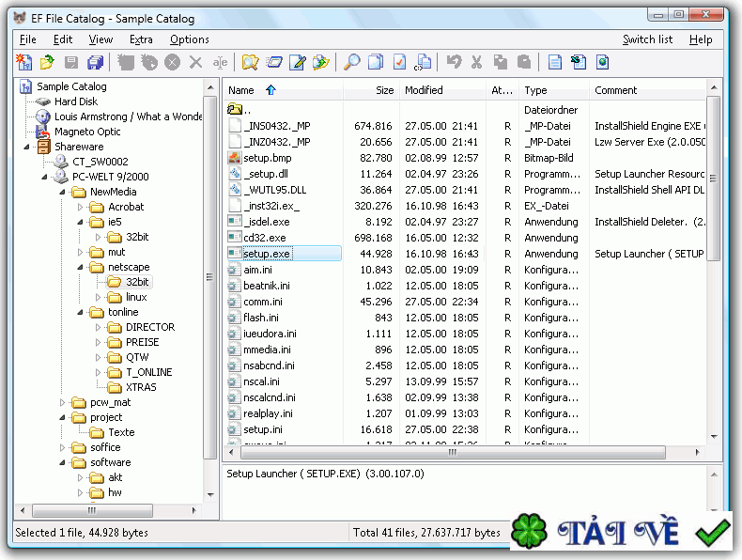
Task: Expand the pcw_mat folder node
Action: pos(64,402)
